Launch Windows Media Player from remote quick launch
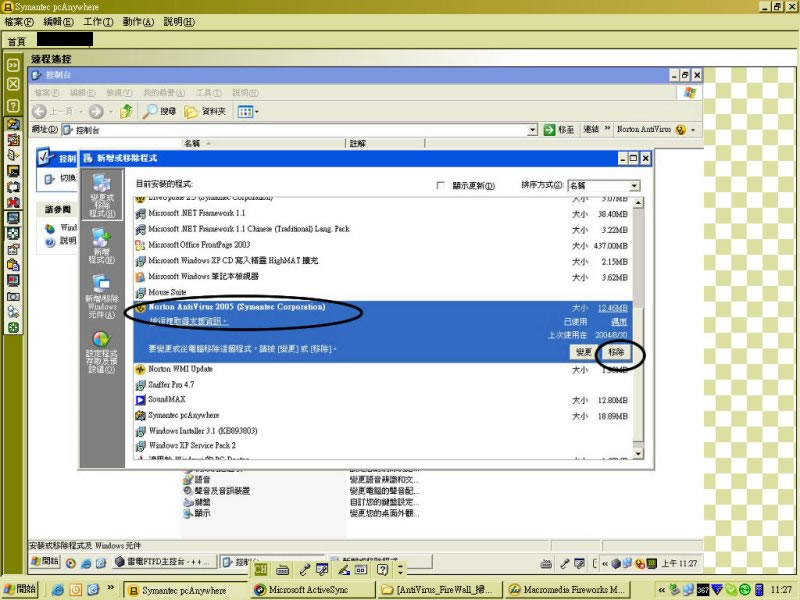Screen dimensions: 800x600 [x=71, y=563]
